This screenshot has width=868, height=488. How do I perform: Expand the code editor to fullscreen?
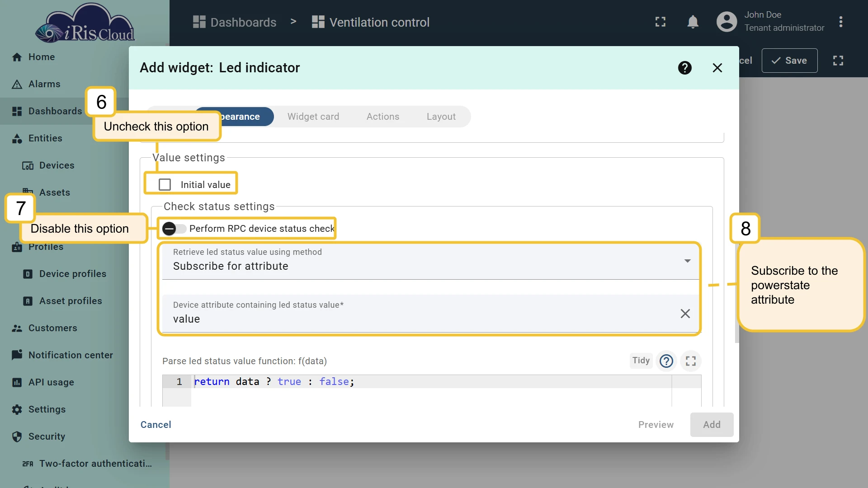[691, 361]
